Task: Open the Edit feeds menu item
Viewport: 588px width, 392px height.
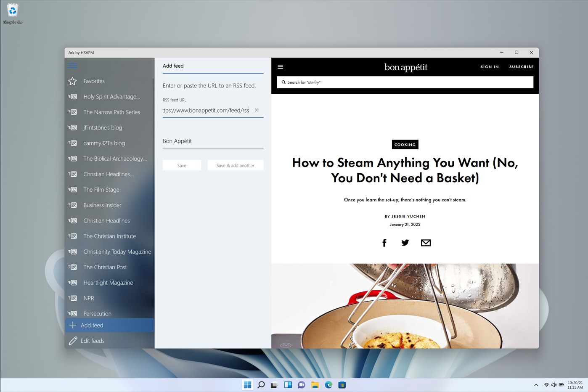Action: point(109,341)
